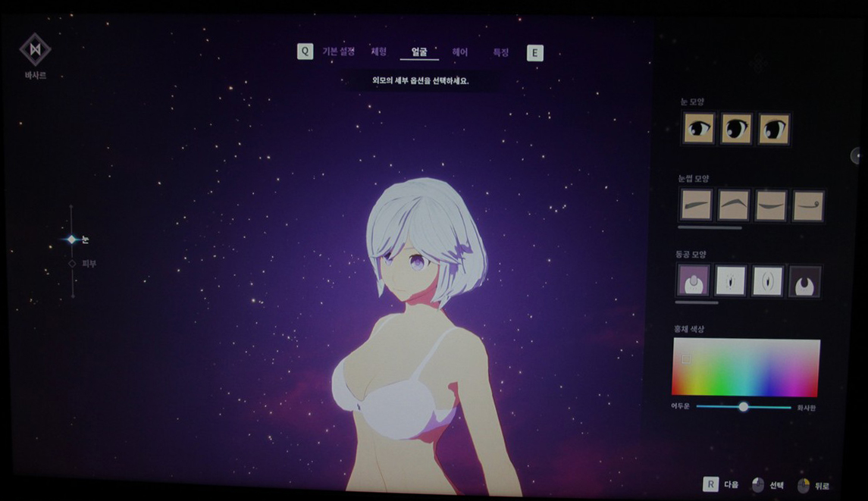
Task: Click the R key icon for 다음
Action: 711,484
